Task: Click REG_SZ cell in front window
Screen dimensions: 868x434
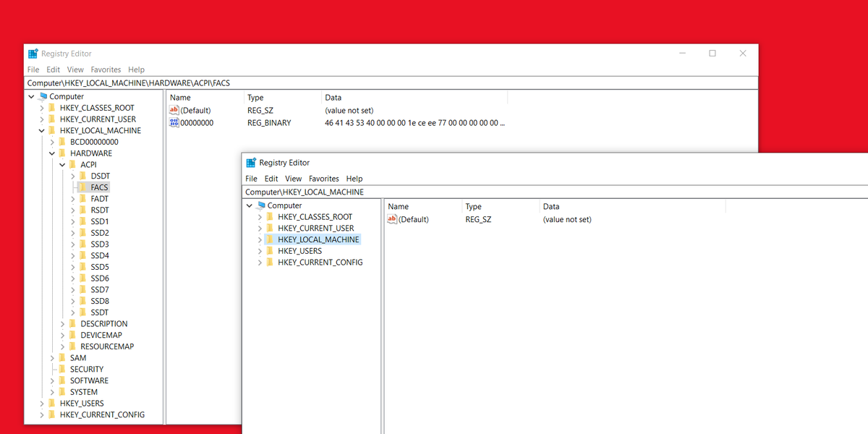Action: pyautogui.click(x=478, y=219)
